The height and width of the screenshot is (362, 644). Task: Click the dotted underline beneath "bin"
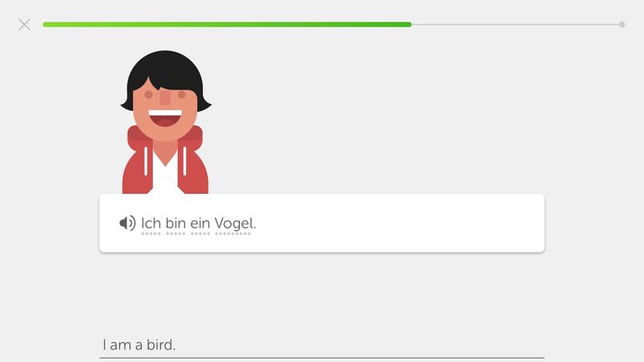click(175, 233)
